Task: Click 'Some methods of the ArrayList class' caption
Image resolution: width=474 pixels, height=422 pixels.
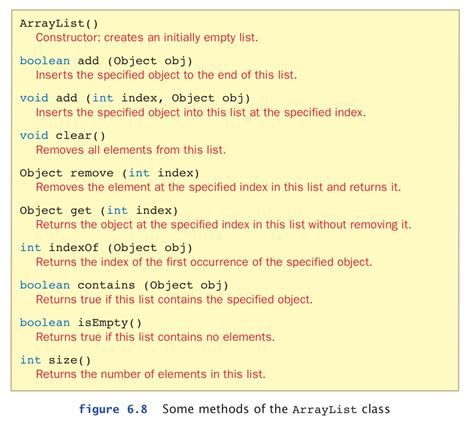Action: (276, 409)
